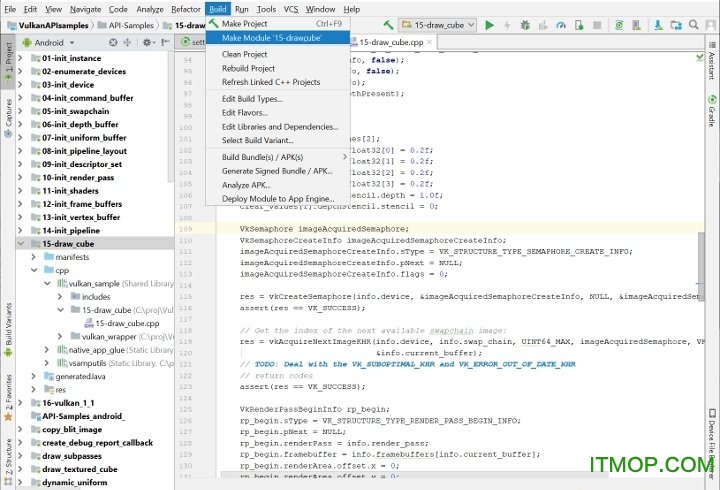Image resolution: width=720 pixels, height=490 pixels.
Task: Expand the vulkan_wrapper node
Action: click(x=60, y=336)
